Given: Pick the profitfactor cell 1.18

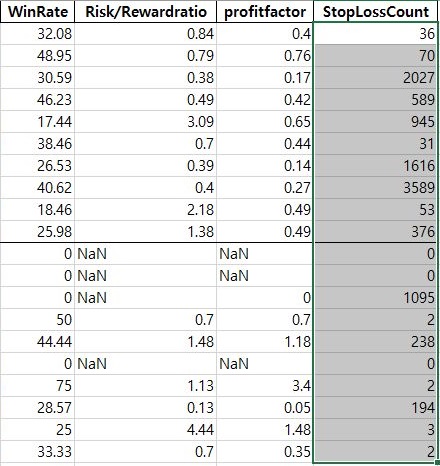Looking at the screenshot, I should click(x=265, y=342).
